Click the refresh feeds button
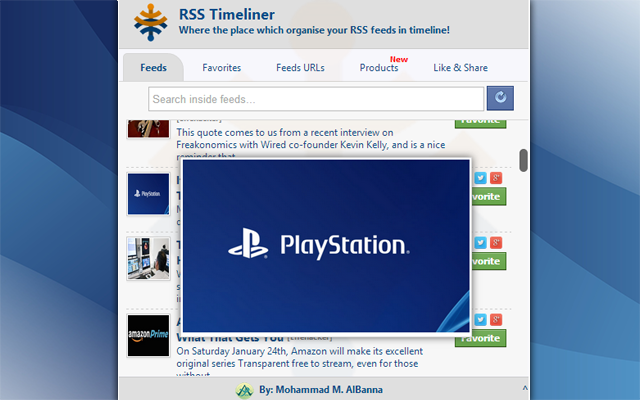The height and width of the screenshot is (400, 640). (500, 98)
